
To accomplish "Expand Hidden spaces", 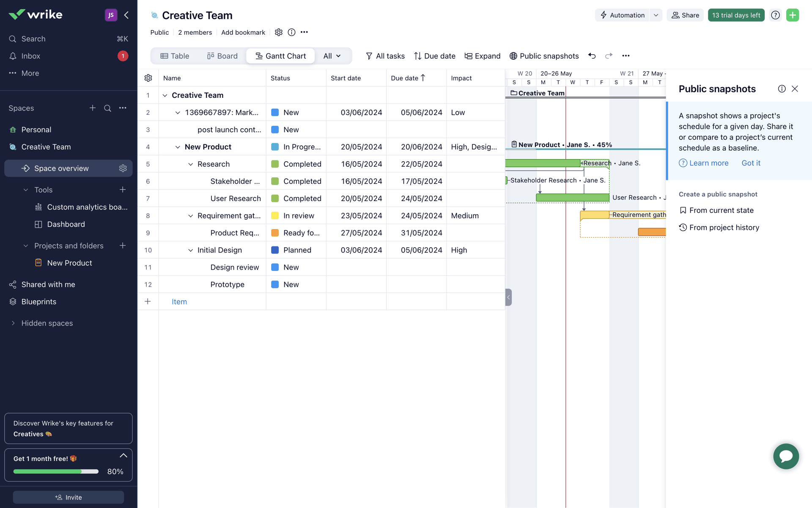I will [13, 323].
